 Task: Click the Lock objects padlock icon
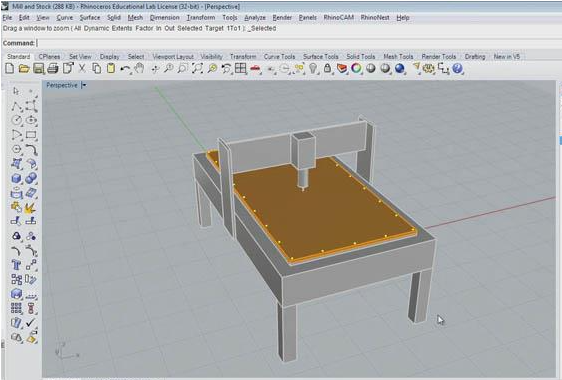click(x=327, y=68)
